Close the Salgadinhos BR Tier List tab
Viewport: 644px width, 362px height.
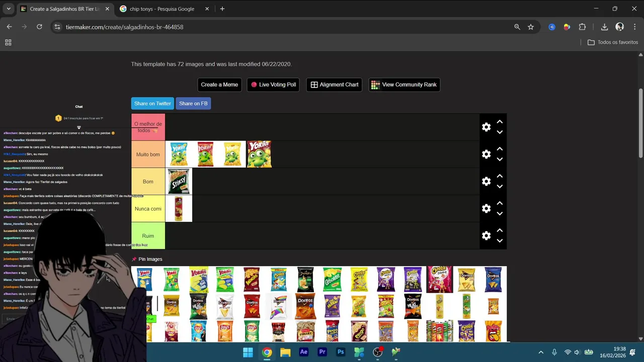(107, 9)
